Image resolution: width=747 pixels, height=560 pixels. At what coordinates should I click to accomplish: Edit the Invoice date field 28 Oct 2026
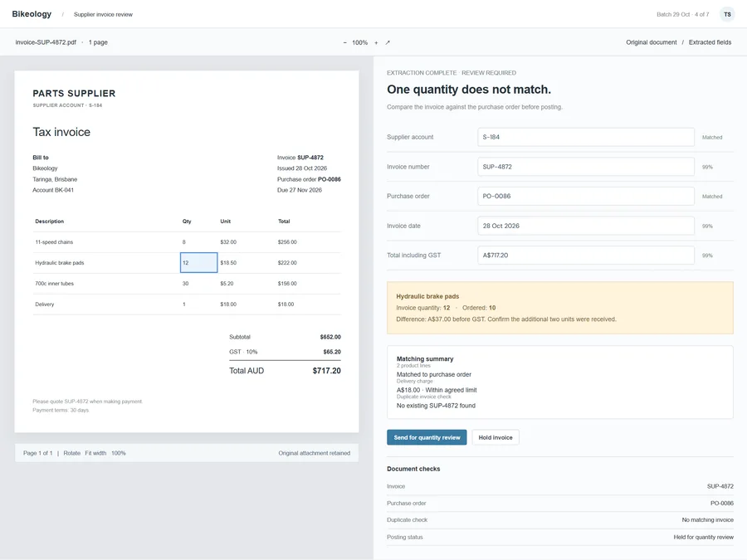click(585, 226)
